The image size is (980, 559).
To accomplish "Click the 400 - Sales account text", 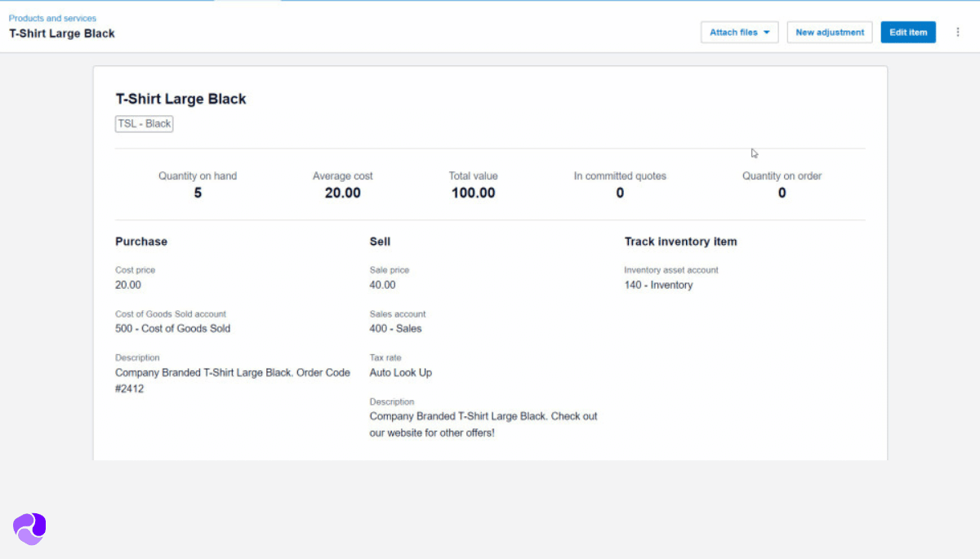I will pos(395,329).
